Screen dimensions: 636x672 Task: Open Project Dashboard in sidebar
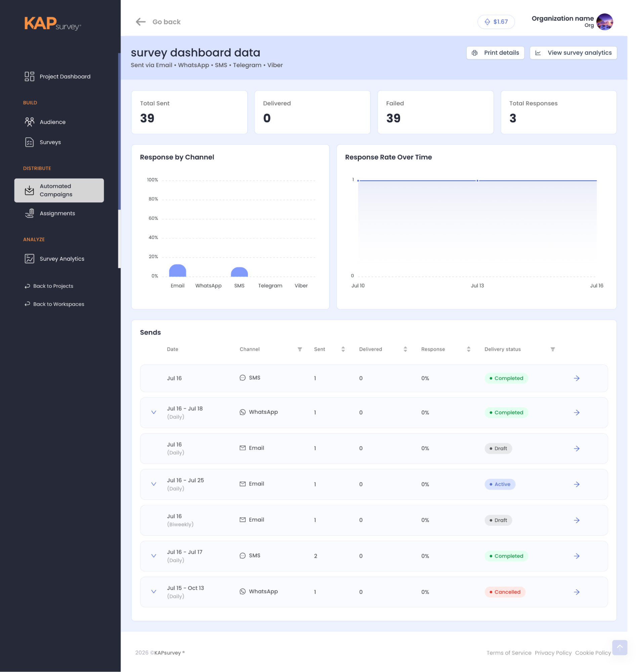[x=58, y=77]
